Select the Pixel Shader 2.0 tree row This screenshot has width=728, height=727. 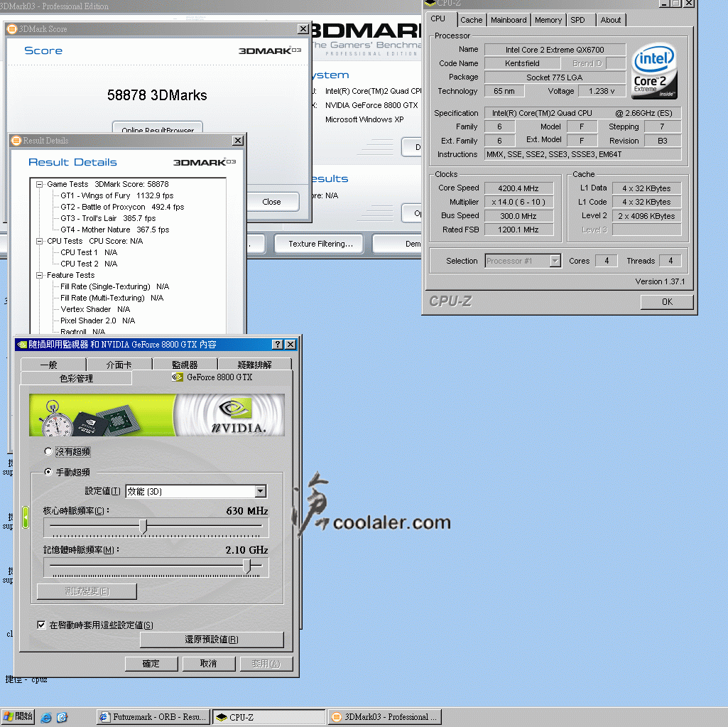pos(97,321)
